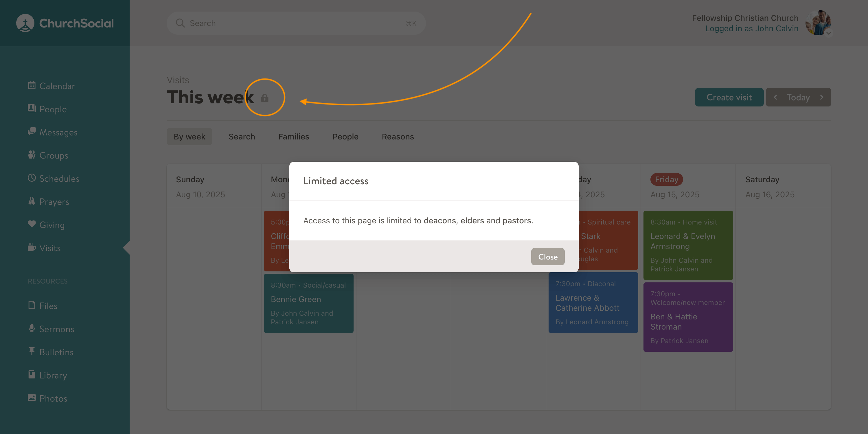Open the Stark spiritual care visit card
This screenshot has width=868, height=434.
pos(608,240)
